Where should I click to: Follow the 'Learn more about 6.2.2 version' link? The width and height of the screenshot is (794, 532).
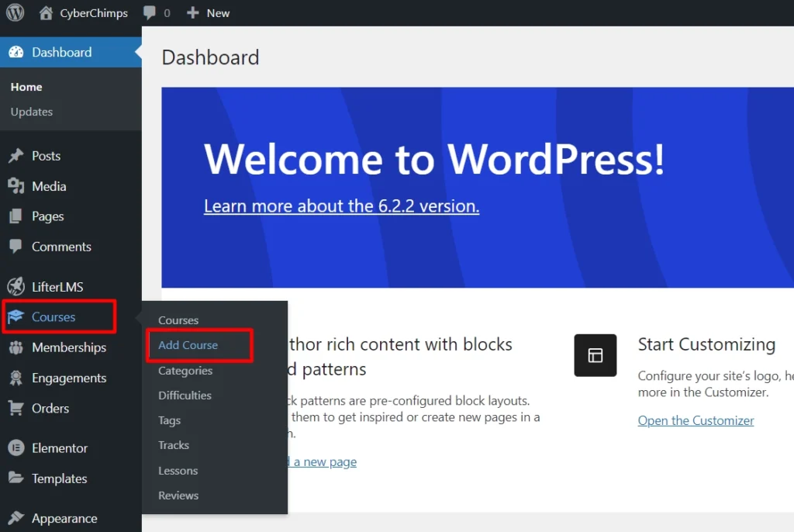[x=341, y=206]
